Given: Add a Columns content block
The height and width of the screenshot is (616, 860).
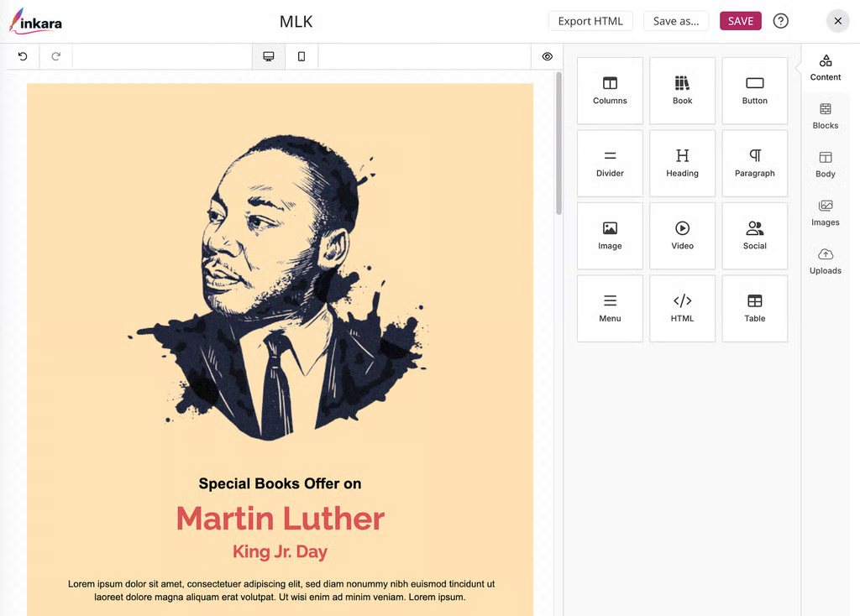Looking at the screenshot, I should 610,91.
